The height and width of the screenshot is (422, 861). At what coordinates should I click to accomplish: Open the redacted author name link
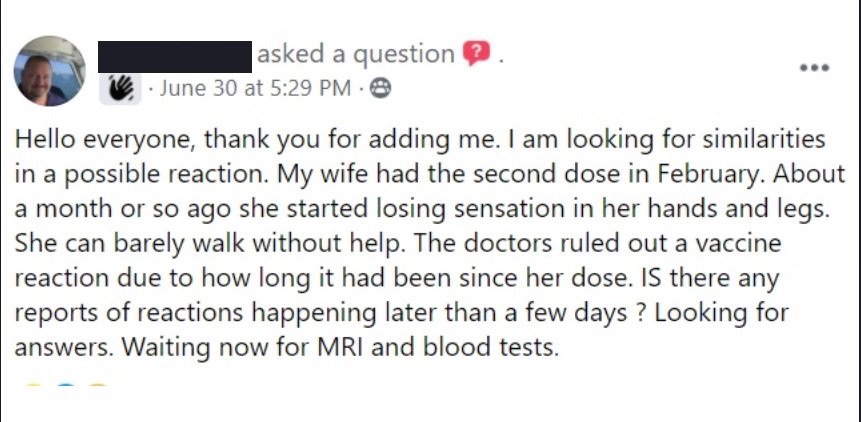[175, 55]
